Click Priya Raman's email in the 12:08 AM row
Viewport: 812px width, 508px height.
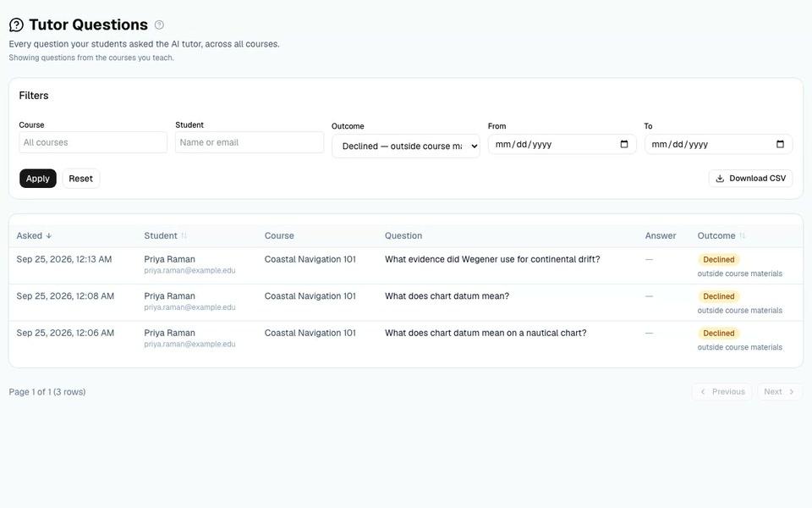(x=189, y=307)
